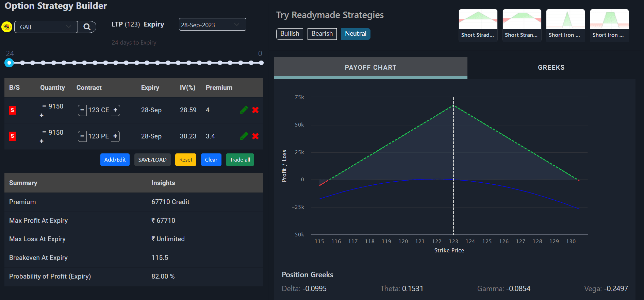Edit the 123 CE leg with pencil icon
Viewport: 644px width, 300px height.
(244, 110)
